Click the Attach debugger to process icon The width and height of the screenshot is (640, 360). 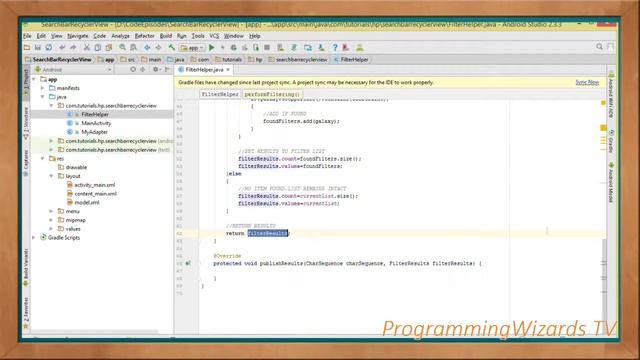tap(256, 48)
